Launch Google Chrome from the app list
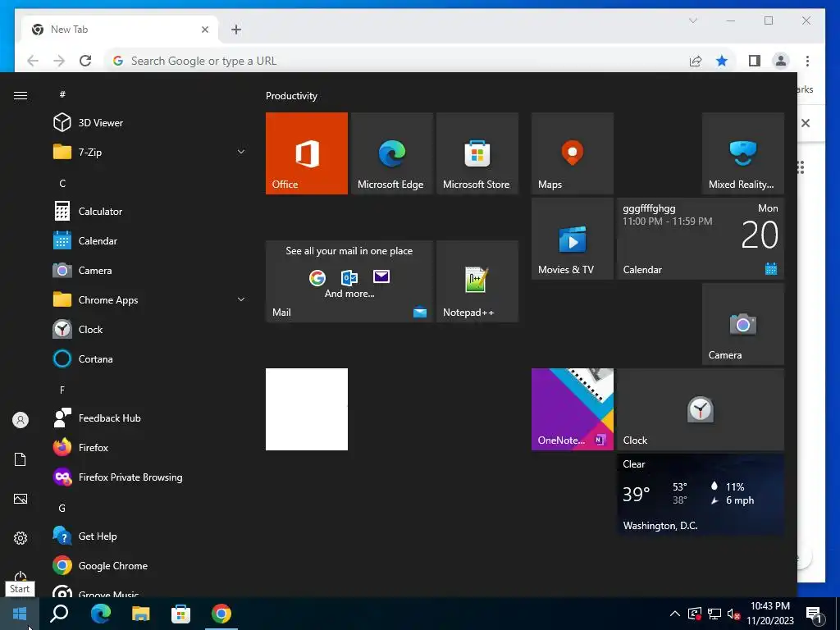Image resolution: width=840 pixels, height=630 pixels. click(150, 565)
